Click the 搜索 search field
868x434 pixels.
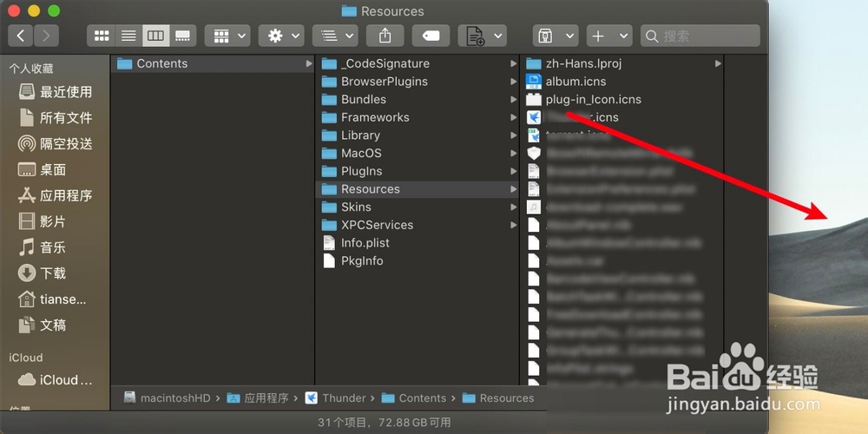point(700,36)
